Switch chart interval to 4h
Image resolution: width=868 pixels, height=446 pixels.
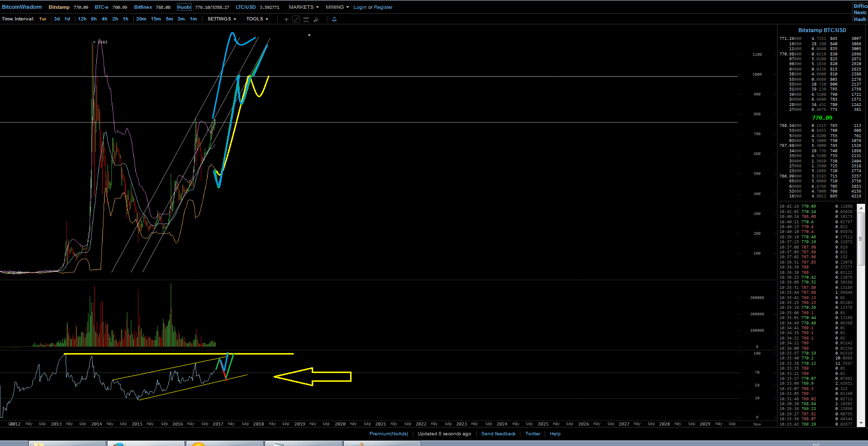(105, 19)
